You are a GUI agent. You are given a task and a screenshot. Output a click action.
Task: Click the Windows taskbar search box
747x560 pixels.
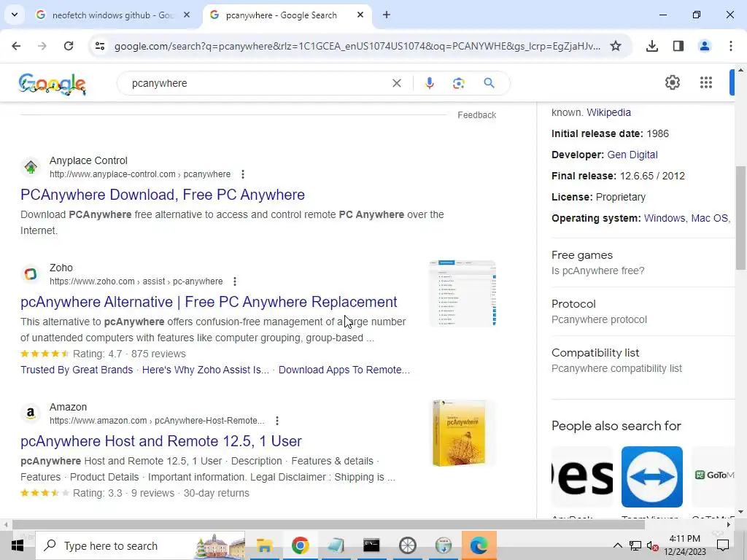(x=141, y=545)
